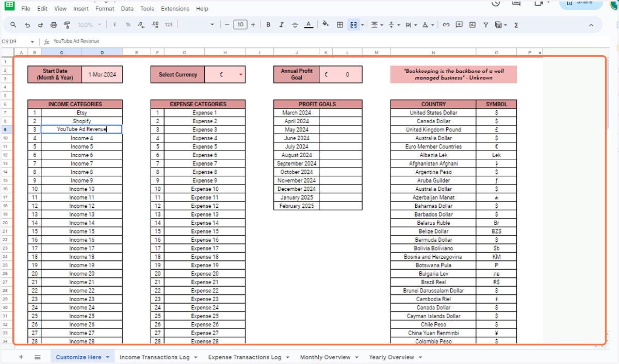
Task: Expand merge cells type dropdown arrow
Action: (363, 25)
